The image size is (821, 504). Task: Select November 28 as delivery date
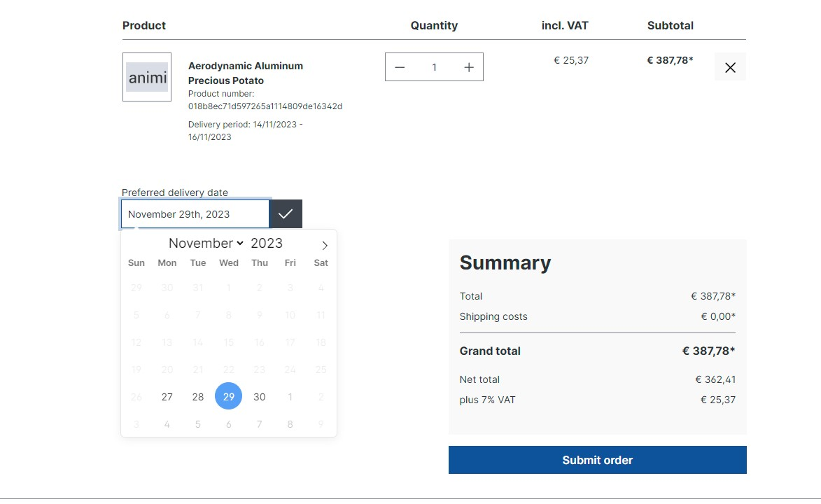(197, 396)
